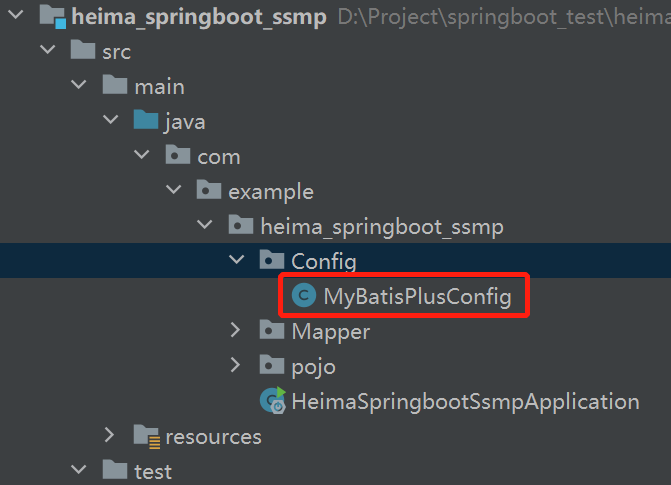Click the HeimaSpringbootSsmpApplication Spring Boot icon
671x485 pixels.
click(272, 402)
